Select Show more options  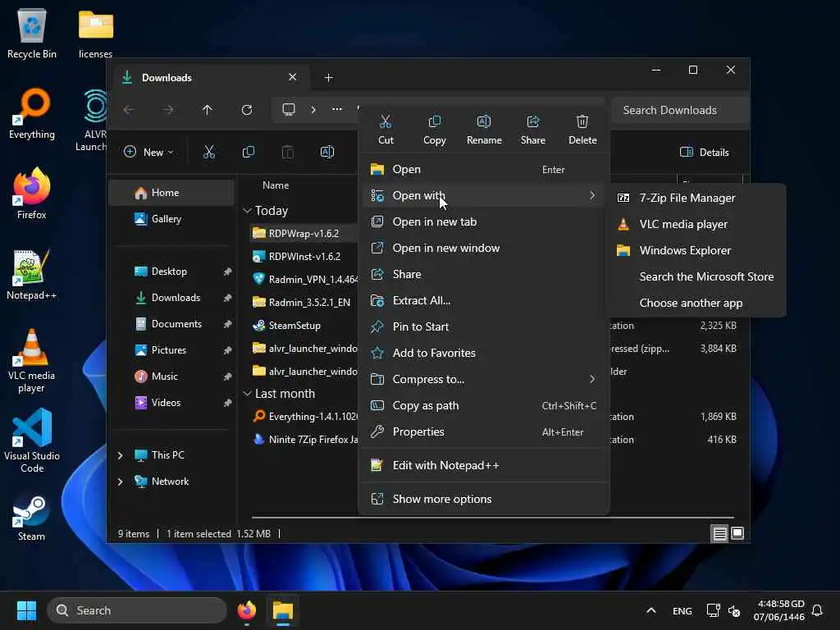[484, 500]
